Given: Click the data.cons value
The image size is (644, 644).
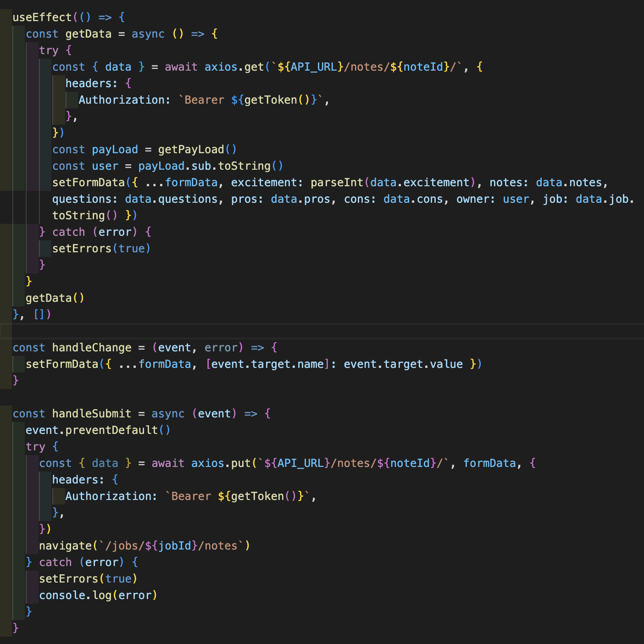Looking at the screenshot, I should (413, 199).
